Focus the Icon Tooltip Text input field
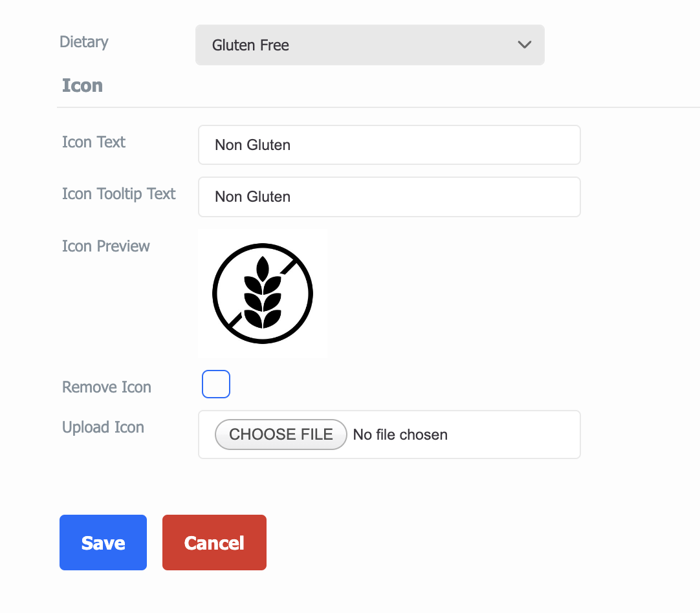700x613 pixels. click(389, 197)
